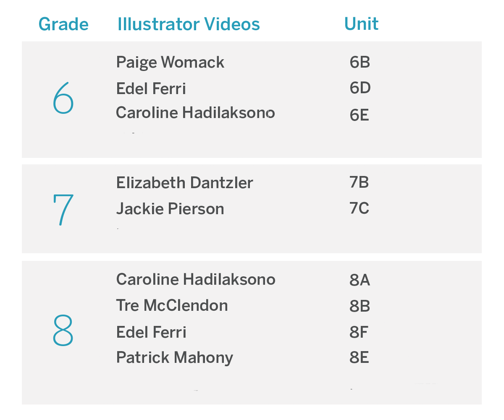Click the Jackie Pierson video link
Image resolution: width=504 pixels, height=420 pixels.
pos(170,209)
